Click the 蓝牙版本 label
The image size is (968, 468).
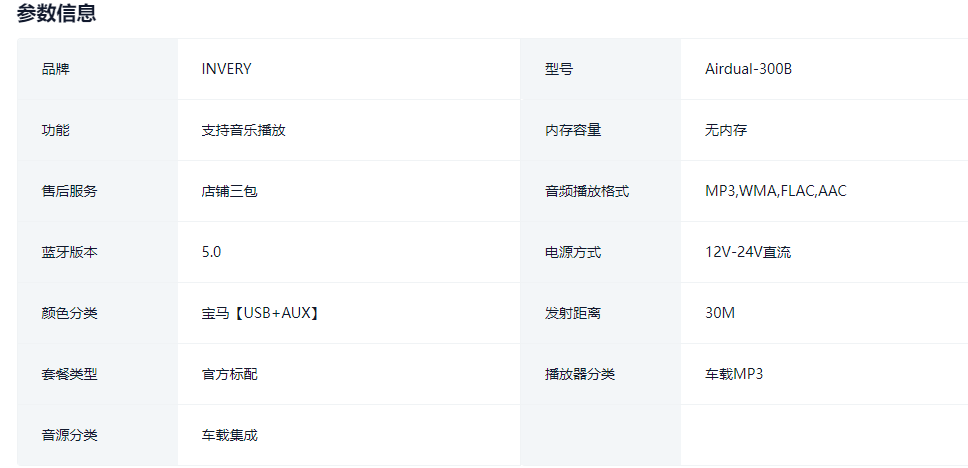click(70, 252)
